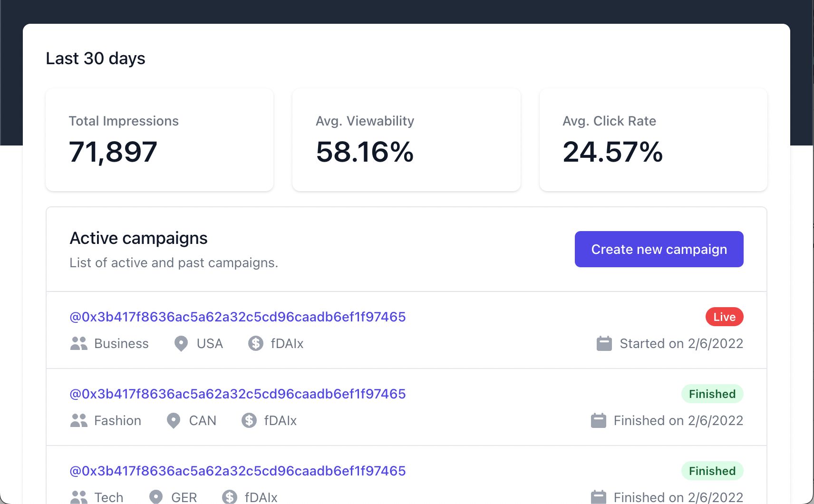Click Finished badge on Fashion campaign
814x504 pixels.
pos(712,394)
